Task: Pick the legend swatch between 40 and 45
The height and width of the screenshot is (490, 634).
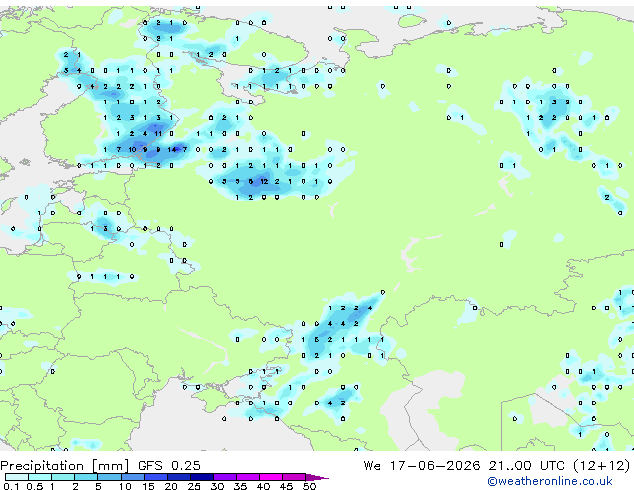Action: (271, 477)
